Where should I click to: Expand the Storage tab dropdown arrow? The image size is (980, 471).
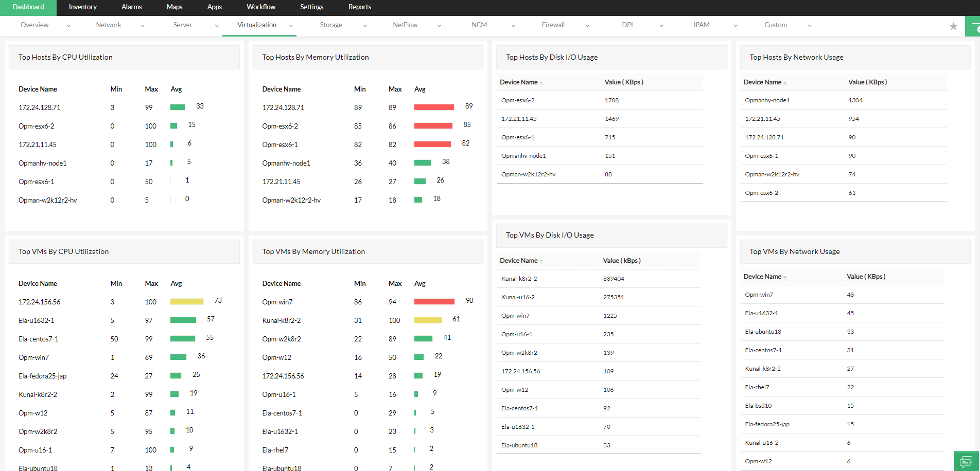pos(365,26)
